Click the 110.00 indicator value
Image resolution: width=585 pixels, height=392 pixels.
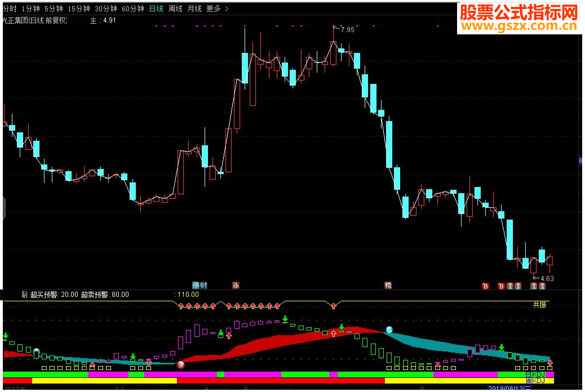pos(188,294)
